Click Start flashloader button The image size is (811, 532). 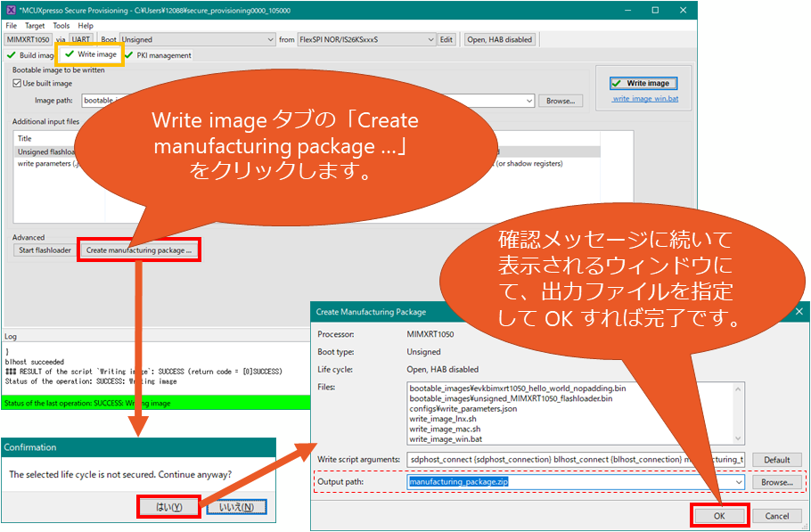[x=45, y=250]
